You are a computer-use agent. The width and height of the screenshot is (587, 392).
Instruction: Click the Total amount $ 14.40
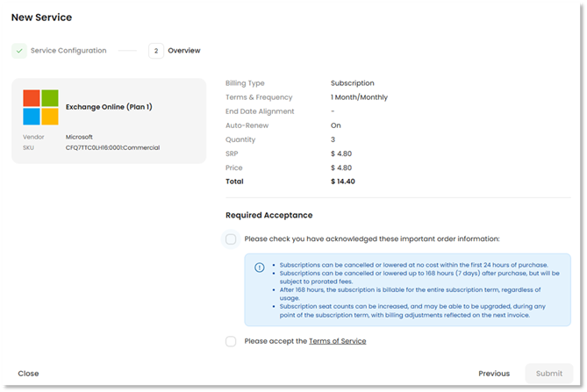pyautogui.click(x=343, y=182)
